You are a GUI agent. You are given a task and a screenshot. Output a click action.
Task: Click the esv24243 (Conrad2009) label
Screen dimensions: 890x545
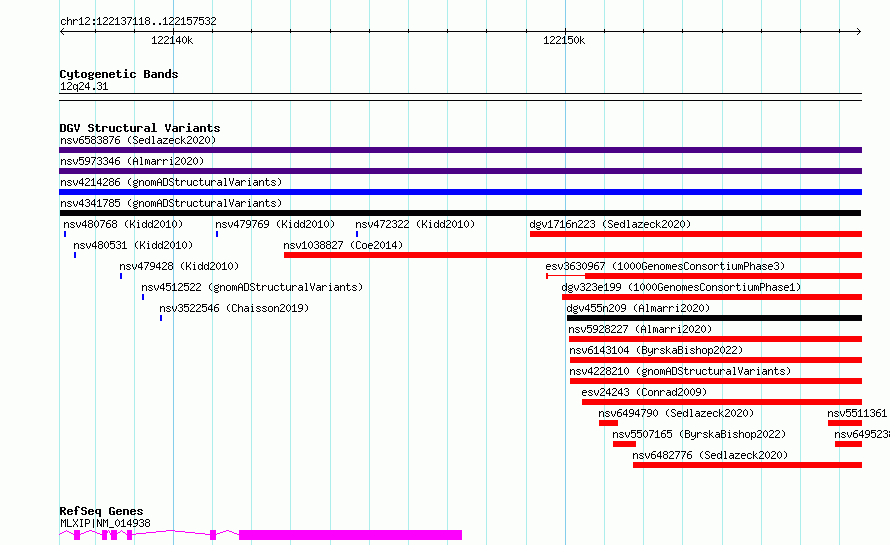[x=644, y=392]
